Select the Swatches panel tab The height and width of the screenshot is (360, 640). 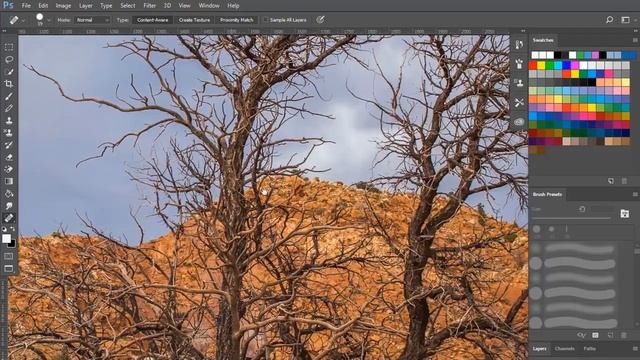(543, 40)
